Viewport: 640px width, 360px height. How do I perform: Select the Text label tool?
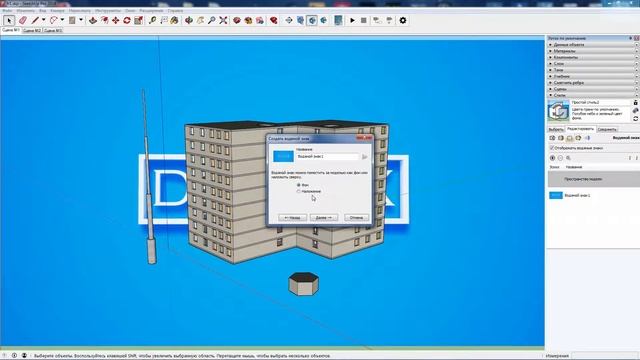(x=164, y=20)
